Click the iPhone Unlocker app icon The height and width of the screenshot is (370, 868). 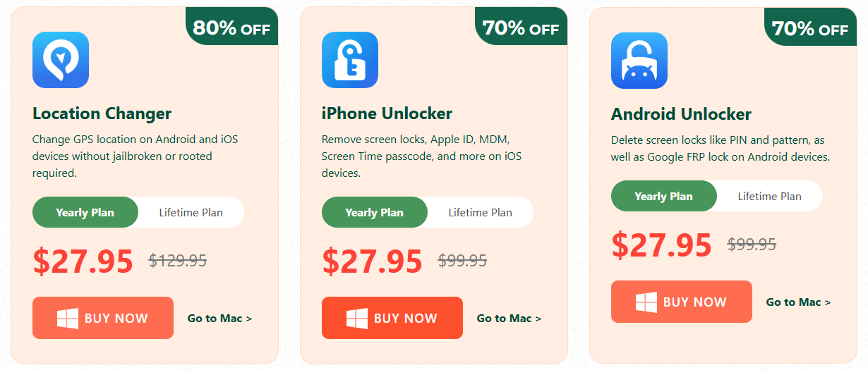350,60
